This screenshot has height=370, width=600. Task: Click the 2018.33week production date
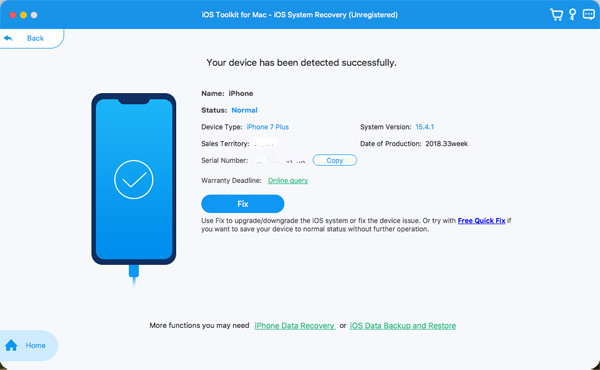coord(447,144)
